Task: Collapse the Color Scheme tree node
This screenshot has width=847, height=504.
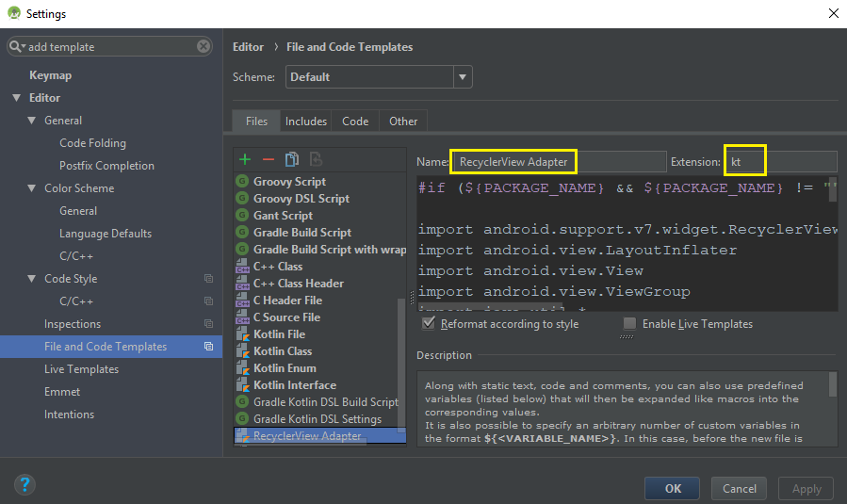Action: (x=32, y=188)
